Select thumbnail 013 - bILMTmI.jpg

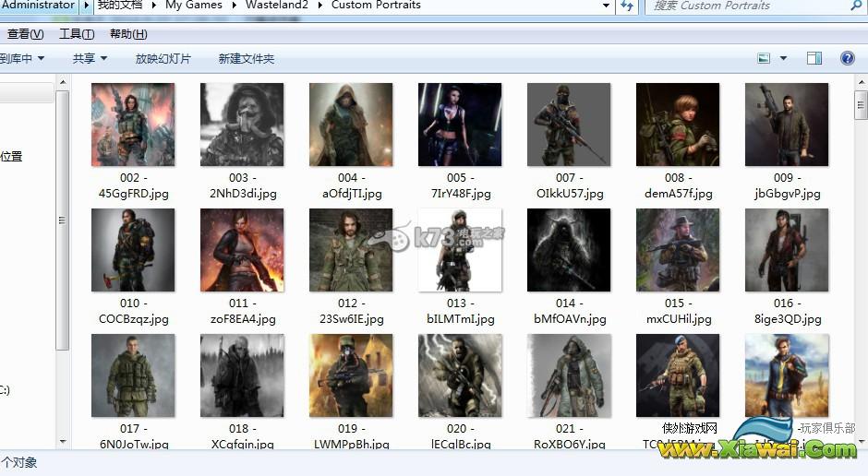pos(460,250)
